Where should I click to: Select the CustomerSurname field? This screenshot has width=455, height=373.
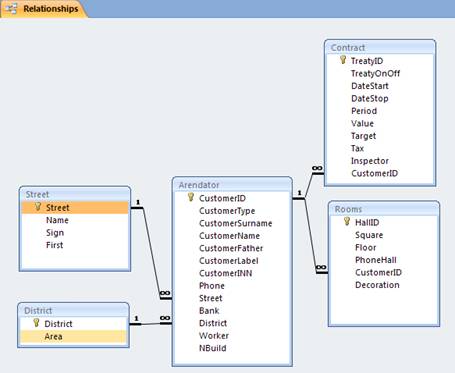pyautogui.click(x=236, y=223)
